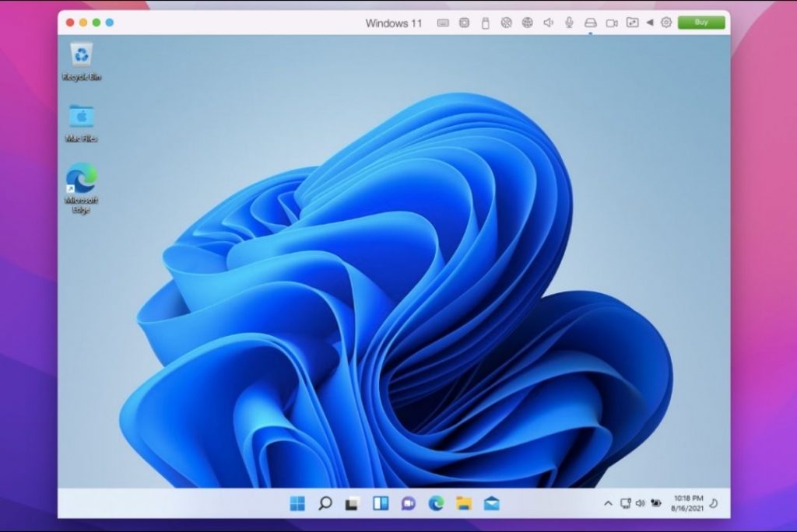Toggle the microphone icon in Parallels toolbar

pos(569,23)
